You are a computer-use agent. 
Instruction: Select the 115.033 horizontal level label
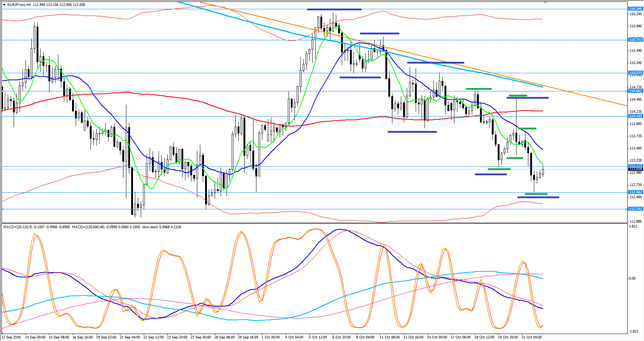coord(636,73)
